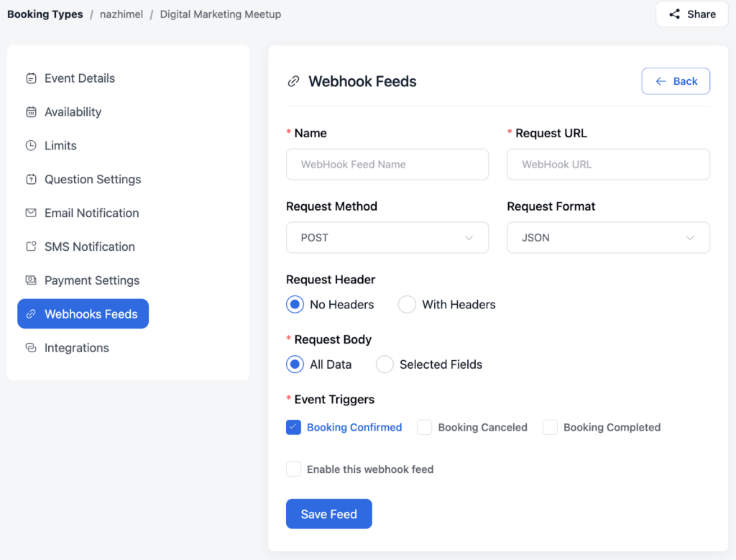Click the Back button
The width and height of the screenshot is (736, 560).
676,81
